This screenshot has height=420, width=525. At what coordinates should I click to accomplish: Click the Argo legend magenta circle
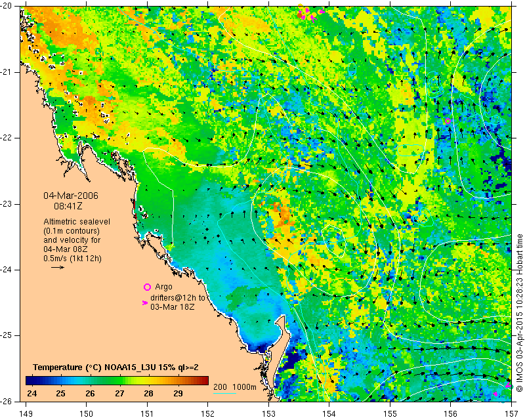[147, 287]
